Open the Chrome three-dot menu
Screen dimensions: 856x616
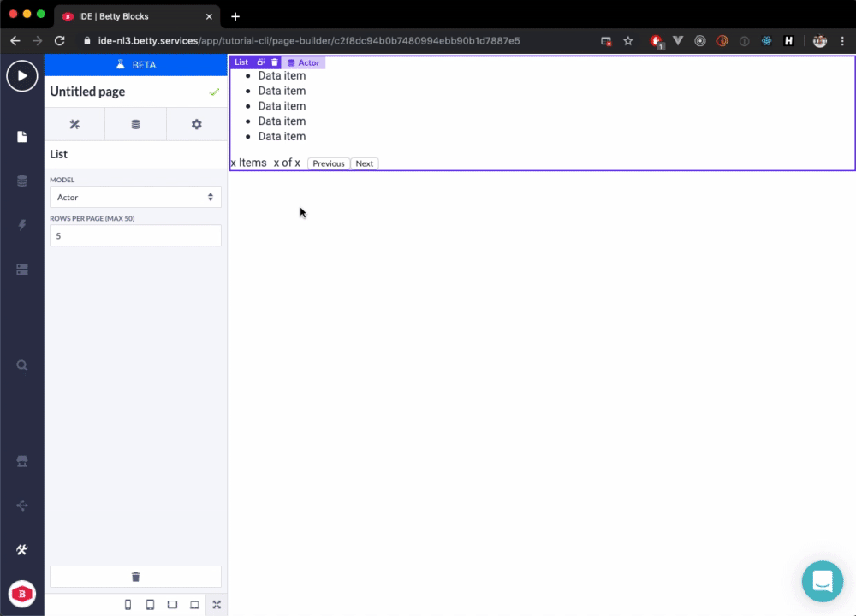coord(842,41)
